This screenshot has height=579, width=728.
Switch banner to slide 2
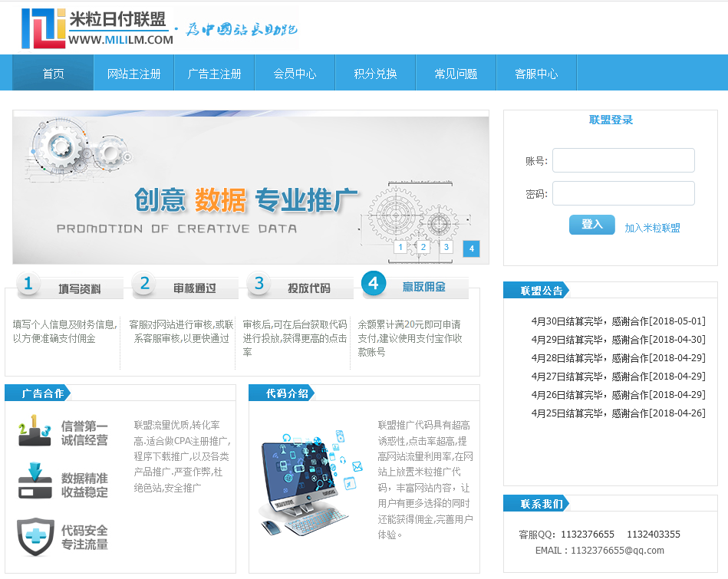click(x=423, y=248)
